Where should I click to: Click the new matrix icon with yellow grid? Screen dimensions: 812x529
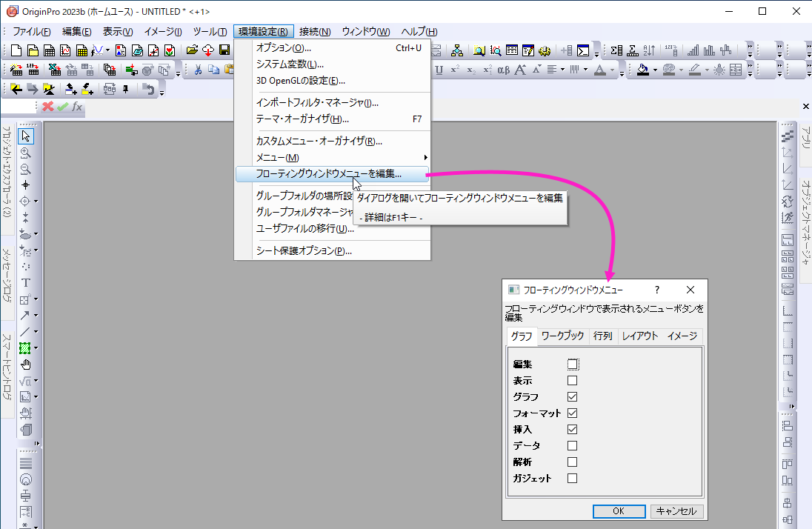[81, 50]
